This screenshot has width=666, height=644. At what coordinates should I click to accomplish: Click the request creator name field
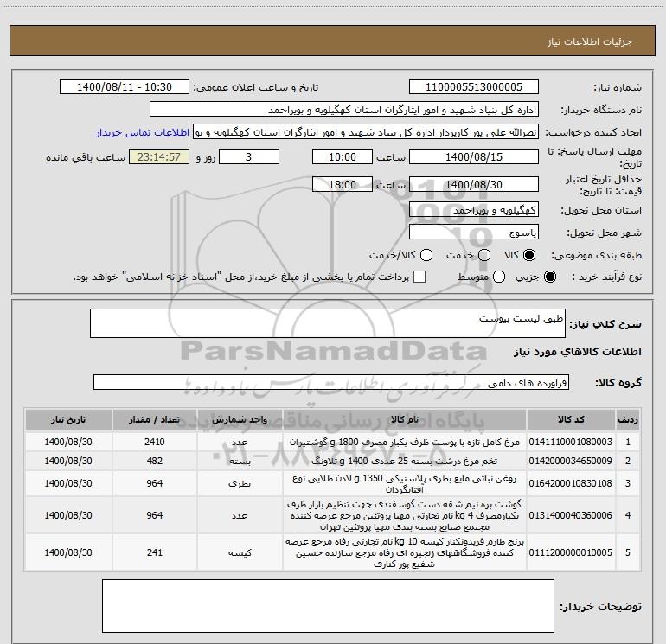point(366,132)
